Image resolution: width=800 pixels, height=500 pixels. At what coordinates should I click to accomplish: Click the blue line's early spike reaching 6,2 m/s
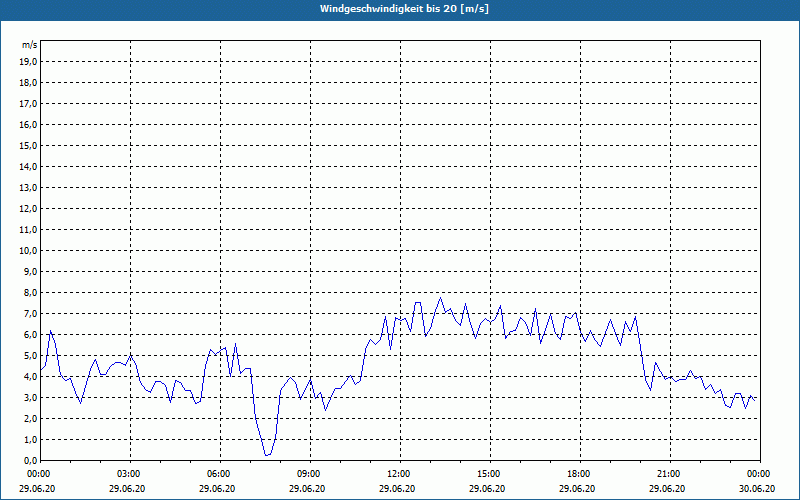click(51, 332)
